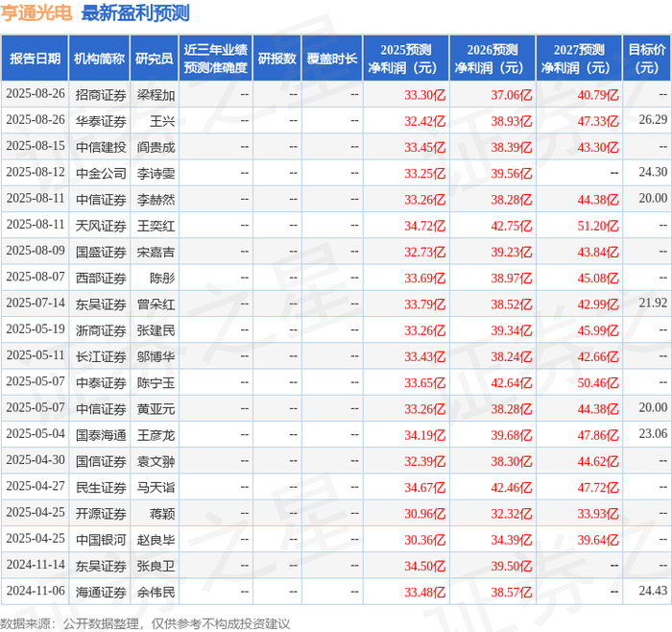Click the 51.20亿 forecast value

[598, 226]
